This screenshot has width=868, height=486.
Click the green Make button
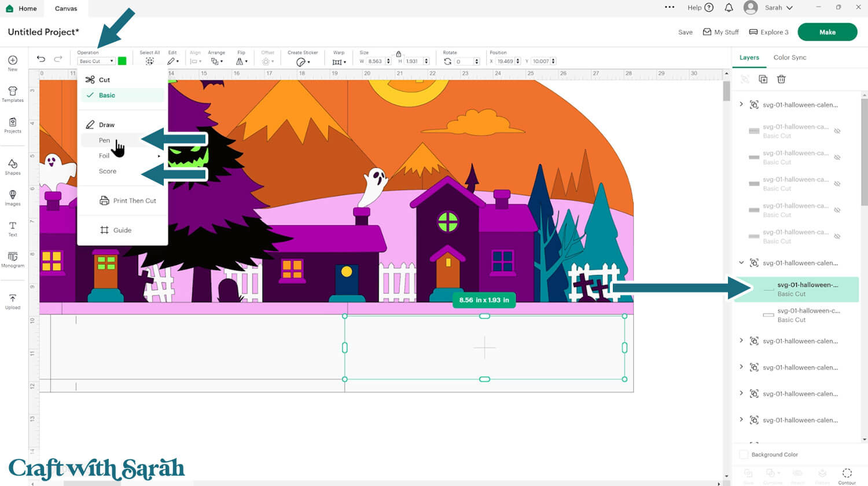pos(827,32)
